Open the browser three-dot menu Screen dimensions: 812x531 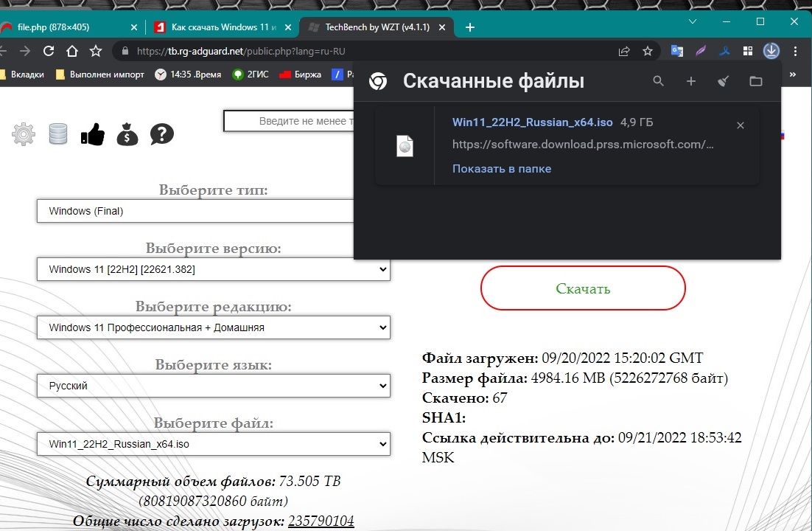(x=796, y=51)
